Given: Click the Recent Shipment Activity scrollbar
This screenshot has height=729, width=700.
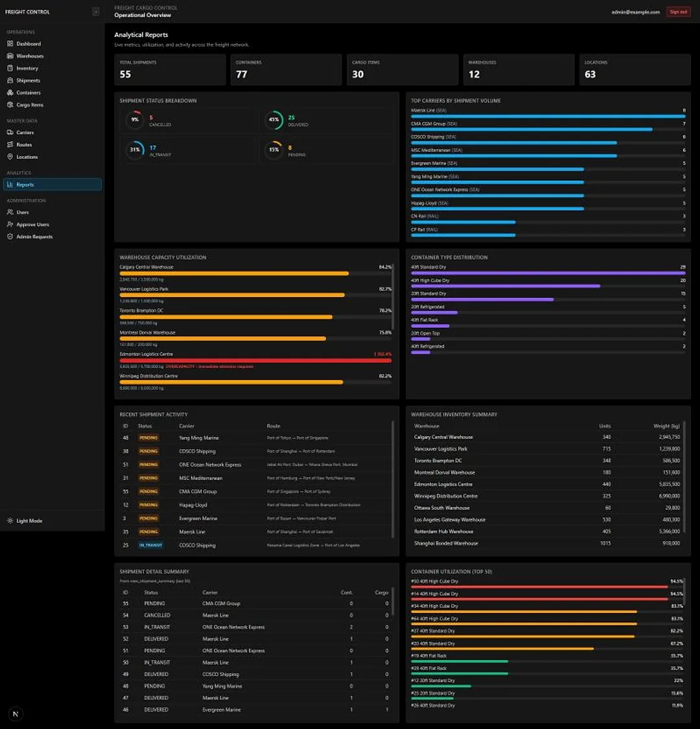Looking at the screenshot, I should (x=393, y=479).
